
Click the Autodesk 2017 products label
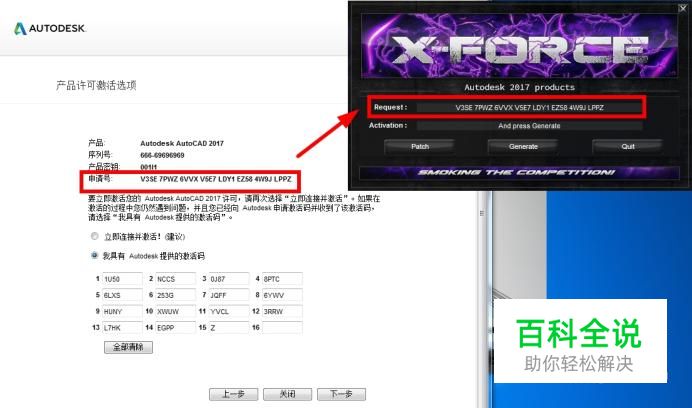pyautogui.click(x=519, y=87)
